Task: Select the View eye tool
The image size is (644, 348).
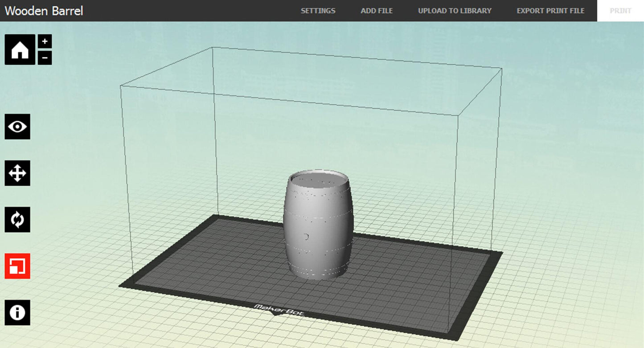Action: pos(17,127)
